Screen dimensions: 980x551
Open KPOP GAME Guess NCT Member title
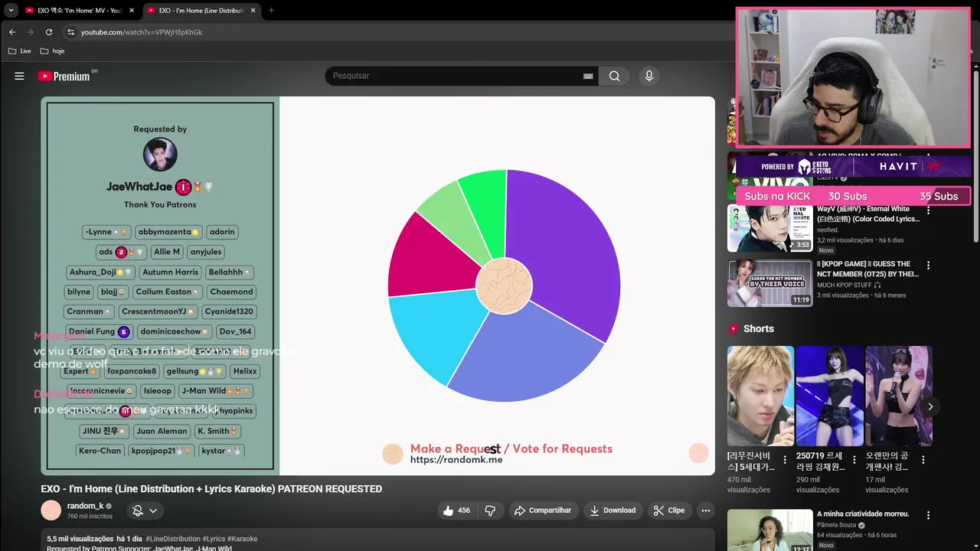(x=868, y=269)
